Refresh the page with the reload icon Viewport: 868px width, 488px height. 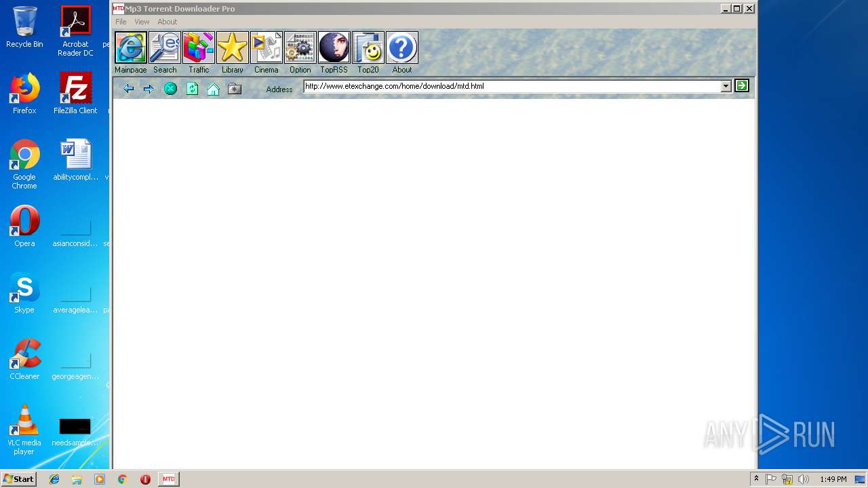tap(192, 89)
